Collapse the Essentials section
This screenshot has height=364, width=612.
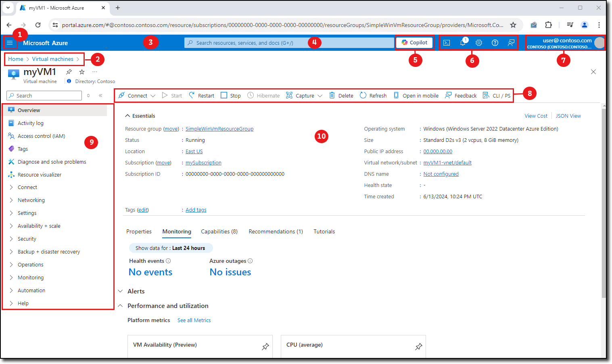click(x=120, y=116)
